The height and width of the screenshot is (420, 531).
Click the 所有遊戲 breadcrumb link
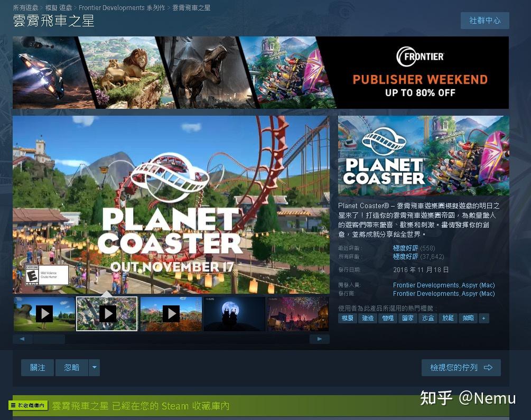coord(26,7)
